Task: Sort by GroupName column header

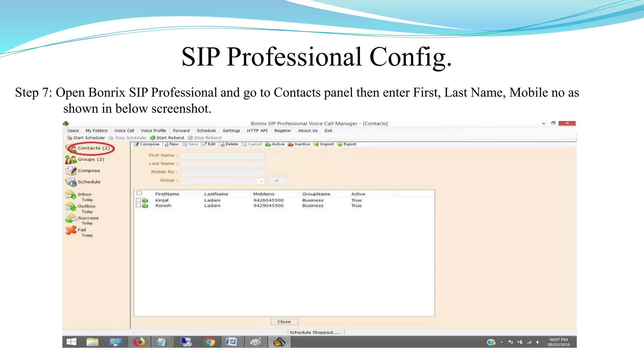Action: coord(316,194)
